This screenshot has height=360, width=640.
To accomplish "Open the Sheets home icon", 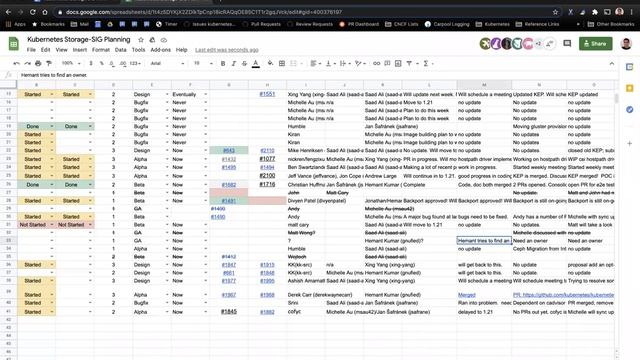I will pos(13,43).
